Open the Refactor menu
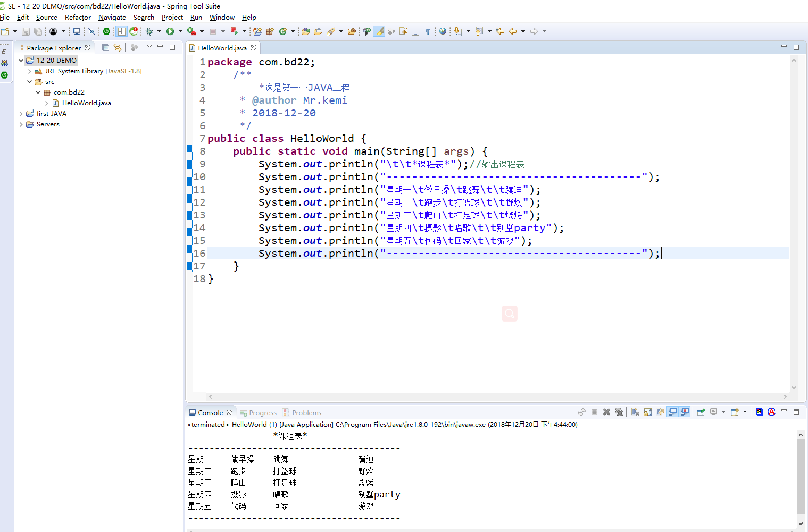This screenshot has width=808, height=532. click(78, 18)
